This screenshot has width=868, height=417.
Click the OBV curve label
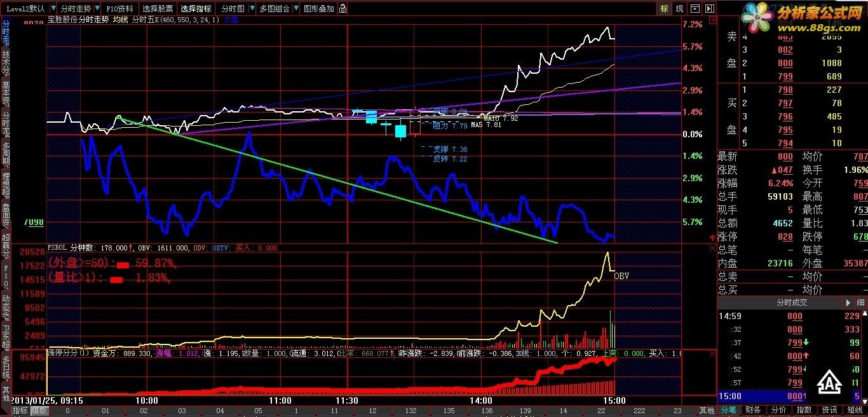point(621,276)
